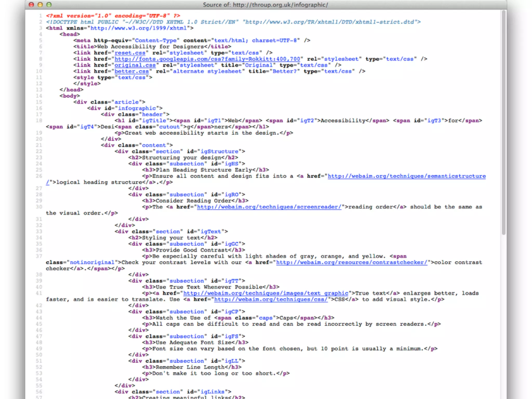Click the title tag text line
532x399 pixels.
click(152, 47)
